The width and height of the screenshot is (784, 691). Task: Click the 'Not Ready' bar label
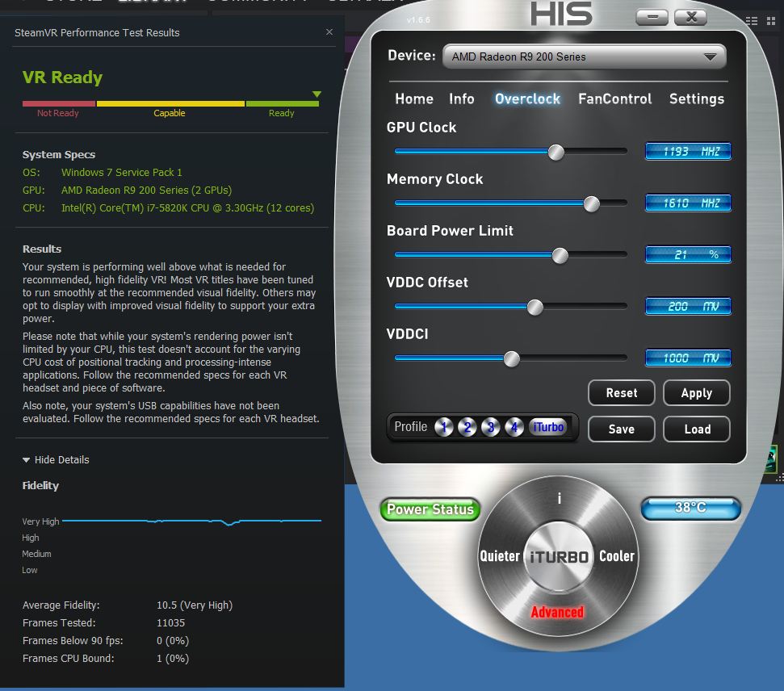57,113
